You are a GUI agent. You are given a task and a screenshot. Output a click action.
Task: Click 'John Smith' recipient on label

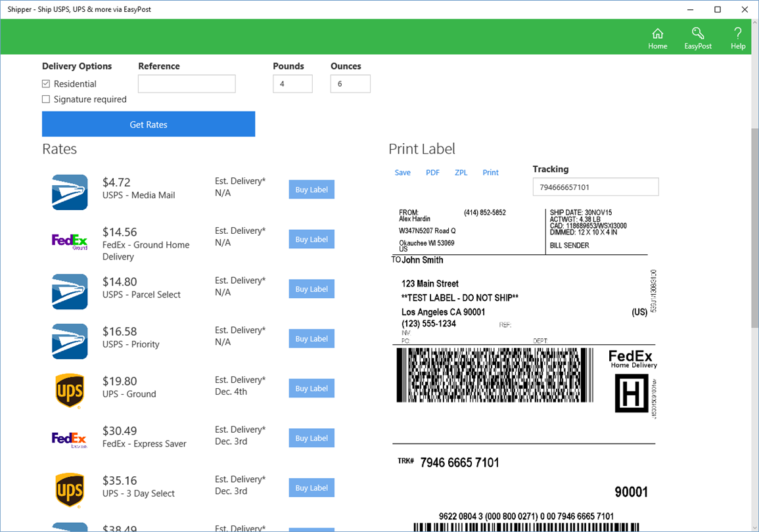423,260
